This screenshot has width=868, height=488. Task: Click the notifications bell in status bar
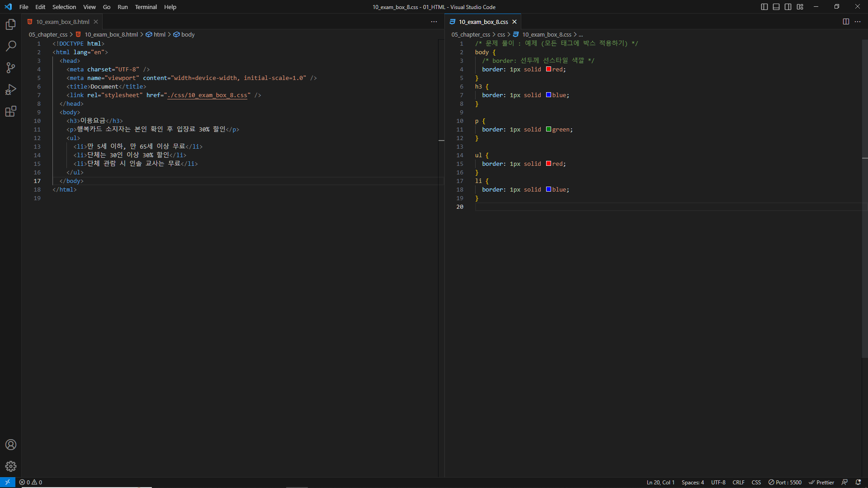pyautogui.click(x=858, y=482)
